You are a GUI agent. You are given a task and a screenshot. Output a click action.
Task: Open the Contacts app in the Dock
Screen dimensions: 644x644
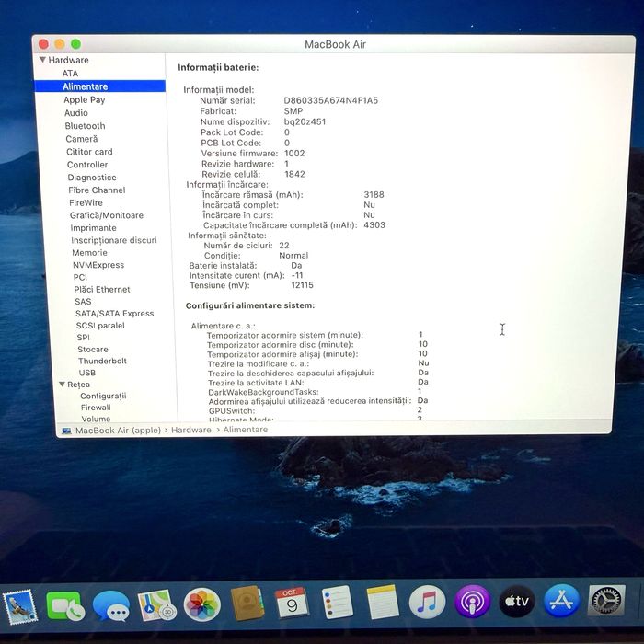(x=247, y=604)
